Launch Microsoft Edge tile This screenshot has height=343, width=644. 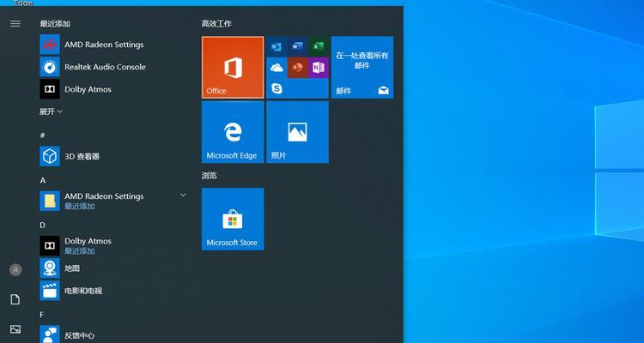233,132
